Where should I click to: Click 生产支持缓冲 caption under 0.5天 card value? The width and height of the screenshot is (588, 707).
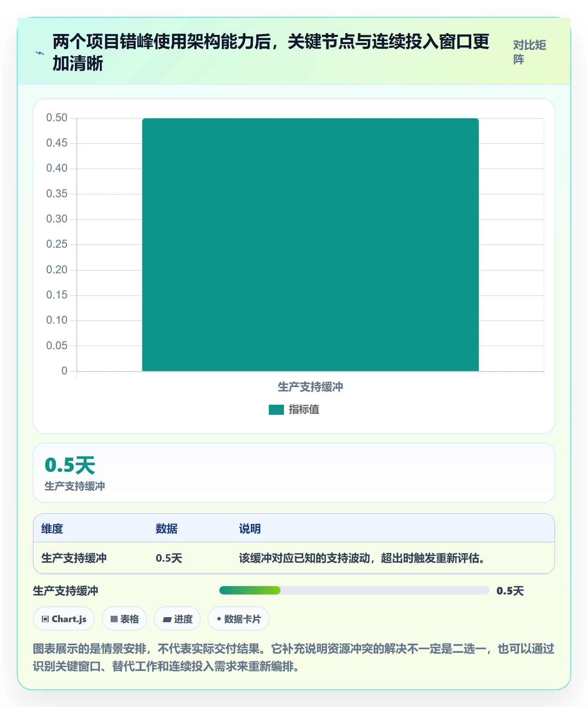coord(75,486)
